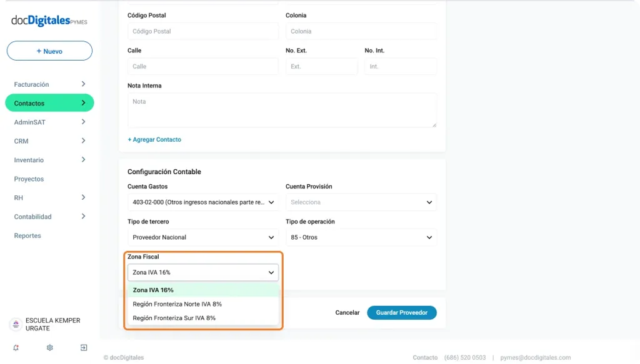Expand the Facturación menu chevron

tap(83, 84)
